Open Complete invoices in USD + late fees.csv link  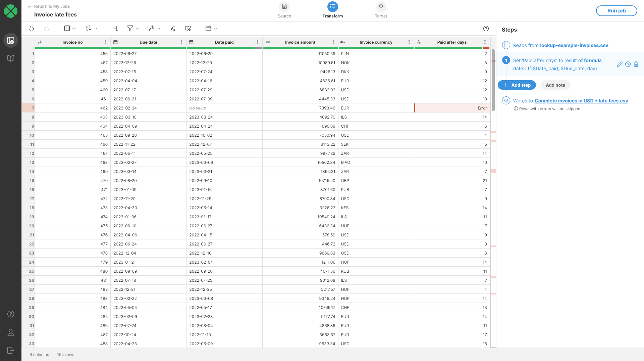click(582, 101)
